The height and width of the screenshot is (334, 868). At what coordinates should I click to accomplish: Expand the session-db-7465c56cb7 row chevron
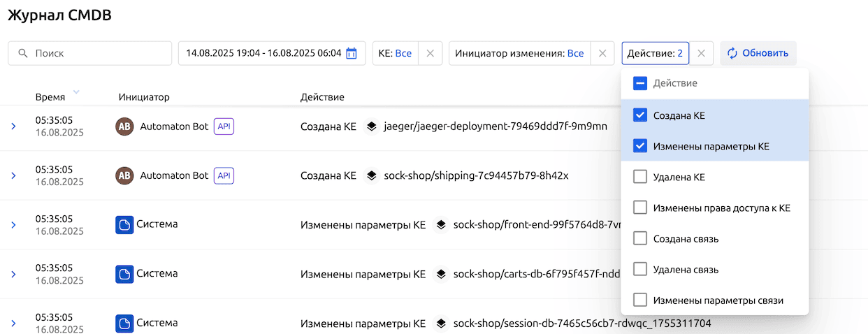point(13,323)
